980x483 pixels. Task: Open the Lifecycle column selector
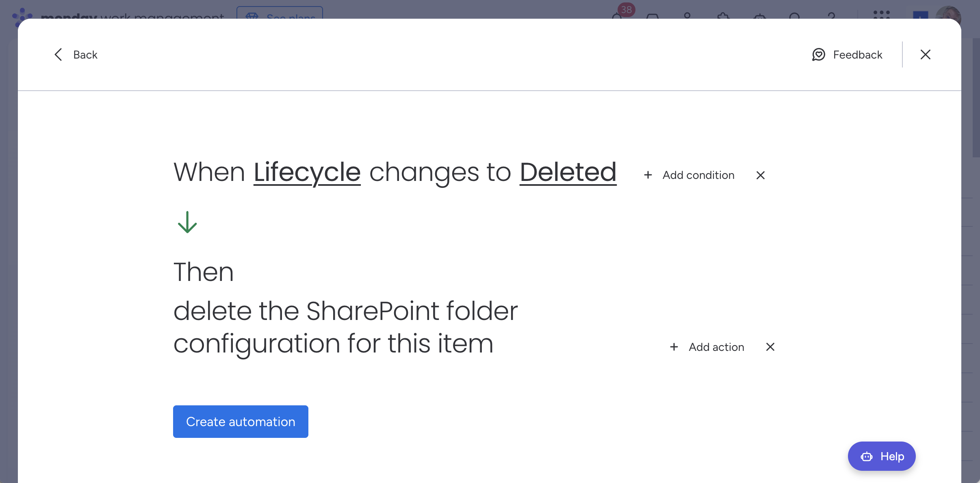[x=306, y=172]
